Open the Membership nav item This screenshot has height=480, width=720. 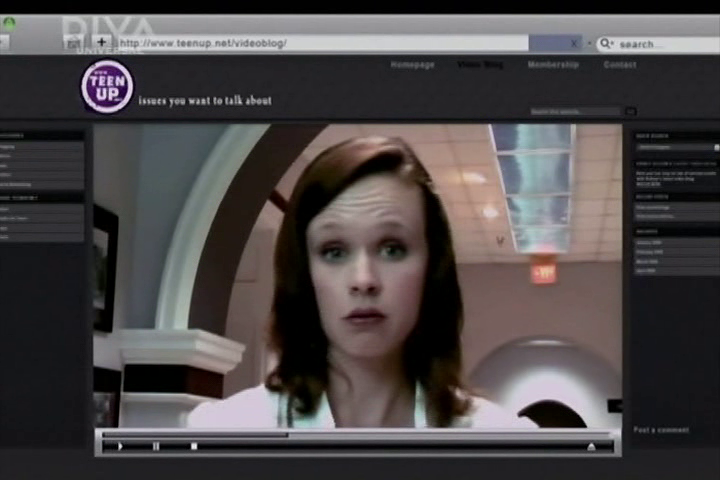(x=553, y=65)
